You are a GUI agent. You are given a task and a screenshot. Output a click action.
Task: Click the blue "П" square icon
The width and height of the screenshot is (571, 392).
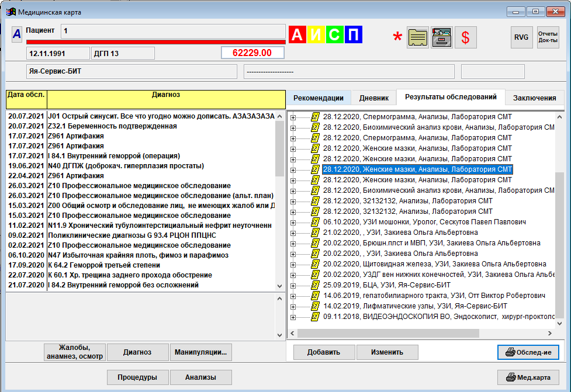[353, 35]
